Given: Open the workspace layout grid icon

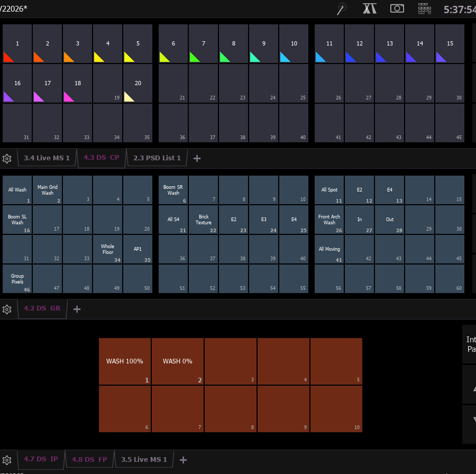Looking at the screenshot, I should 424,8.
